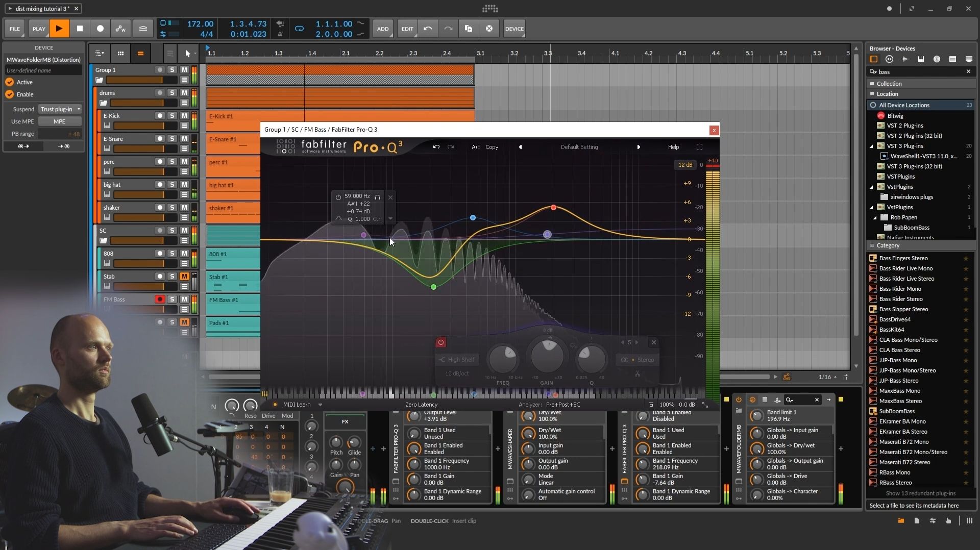
Task: Open the FILE menu
Action: tap(15, 29)
